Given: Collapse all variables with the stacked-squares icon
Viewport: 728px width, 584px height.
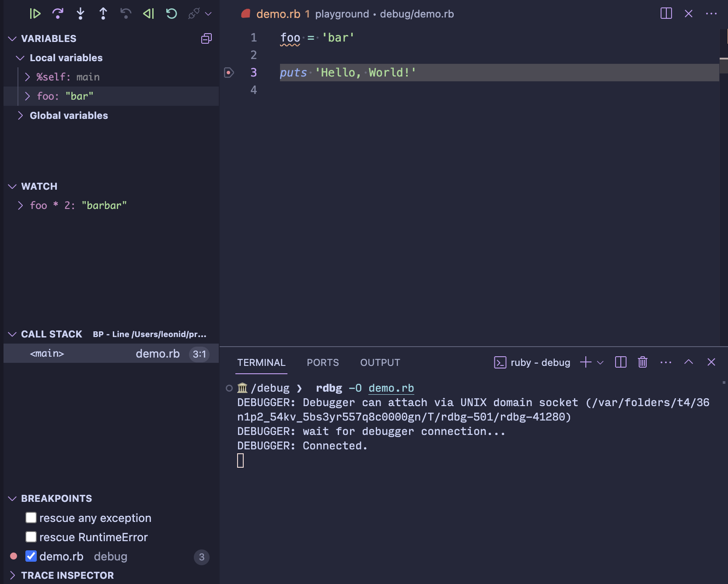Looking at the screenshot, I should (x=206, y=38).
